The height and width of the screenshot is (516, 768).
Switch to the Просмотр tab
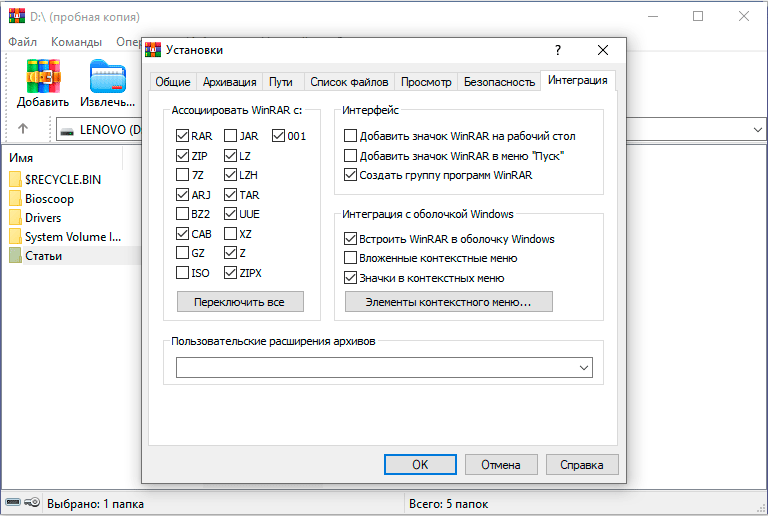coord(426,82)
